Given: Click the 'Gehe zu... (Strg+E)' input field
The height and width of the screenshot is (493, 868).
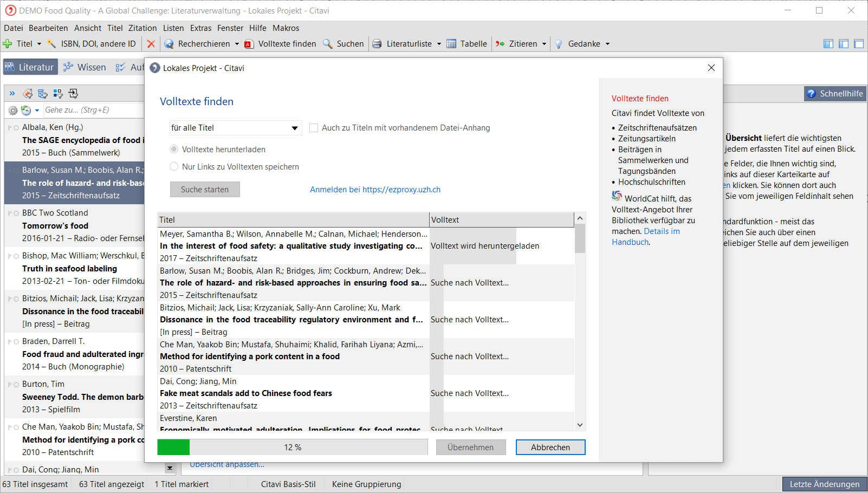Looking at the screenshot, I should point(93,110).
